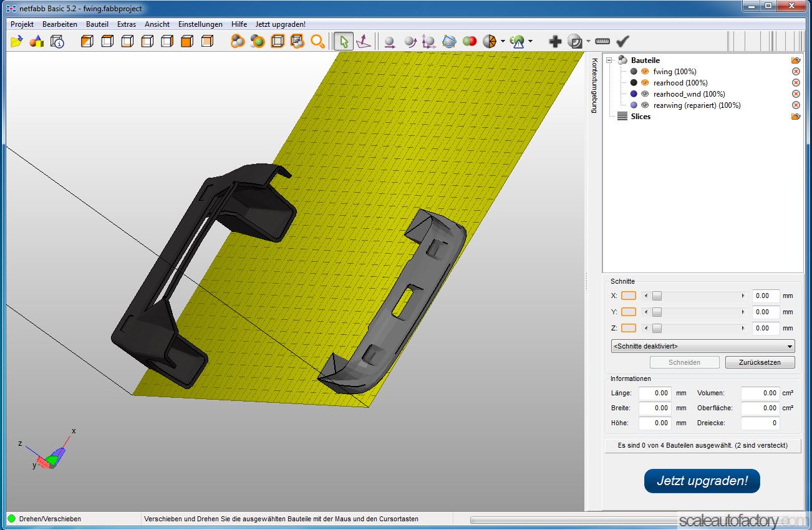Remove the fwing part with its red X
812x530 pixels.
(x=796, y=72)
